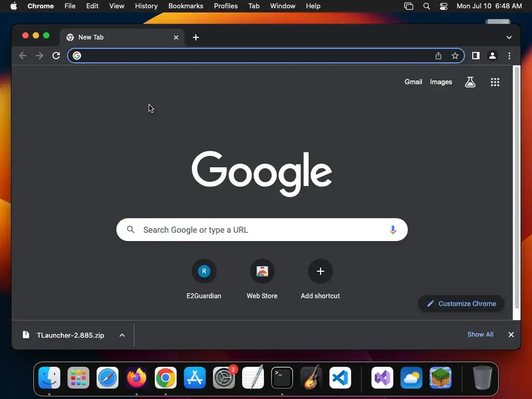532x399 pixels.
Task: Start voice search with microphone
Action: pos(393,230)
